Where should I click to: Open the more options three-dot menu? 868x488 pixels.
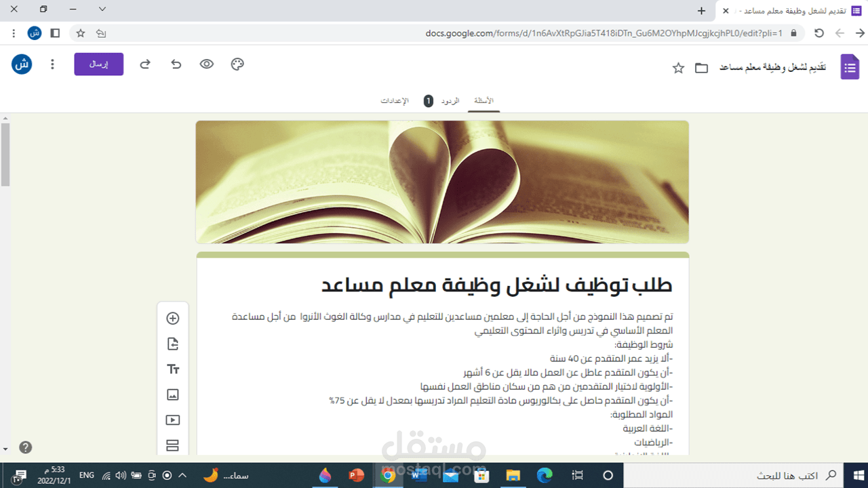pos(52,64)
